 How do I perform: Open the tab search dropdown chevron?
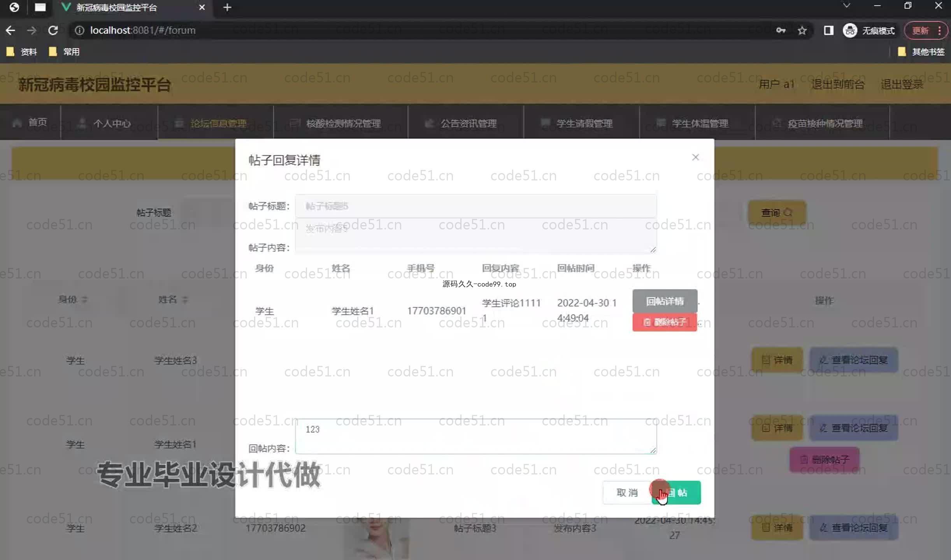click(846, 6)
